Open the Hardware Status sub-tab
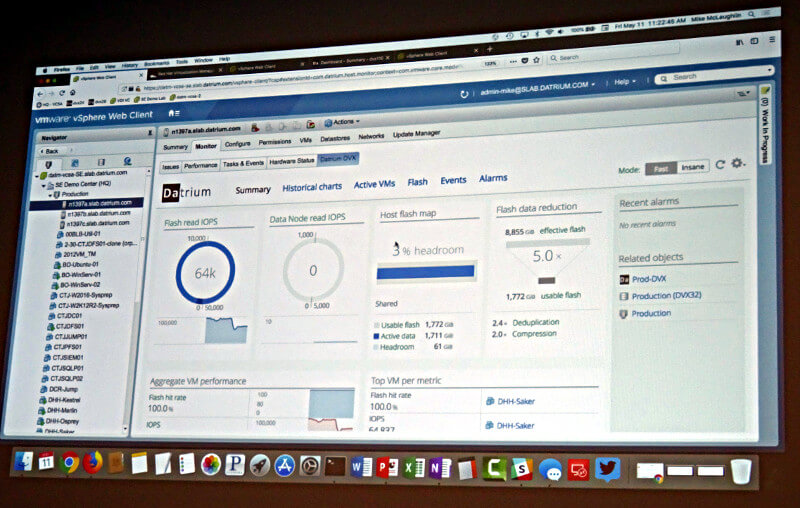Screen dimensions: 800x508 pos(292,161)
